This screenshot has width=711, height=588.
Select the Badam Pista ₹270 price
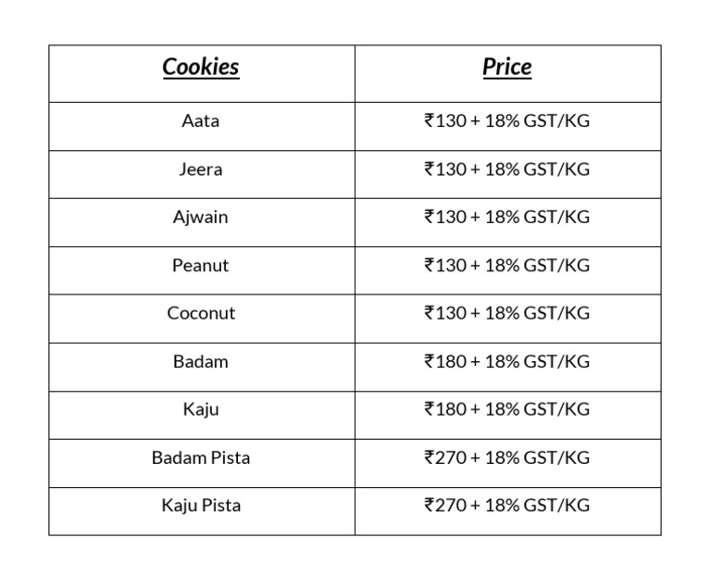(506, 458)
